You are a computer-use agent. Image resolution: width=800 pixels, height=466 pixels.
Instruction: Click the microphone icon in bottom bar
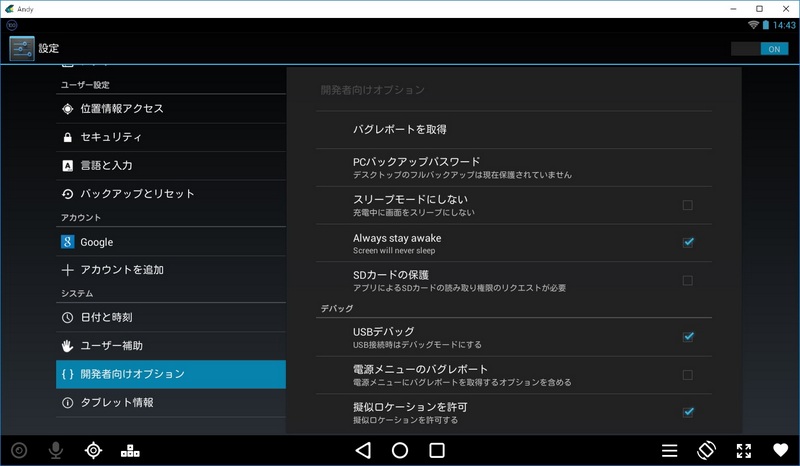click(x=56, y=451)
